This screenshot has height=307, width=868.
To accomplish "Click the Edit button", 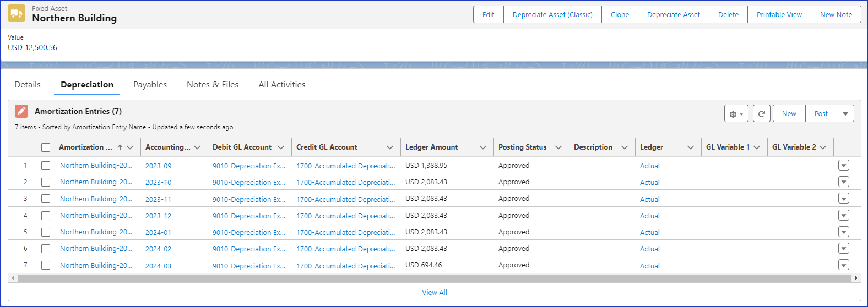I will pyautogui.click(x=489, y=15).
